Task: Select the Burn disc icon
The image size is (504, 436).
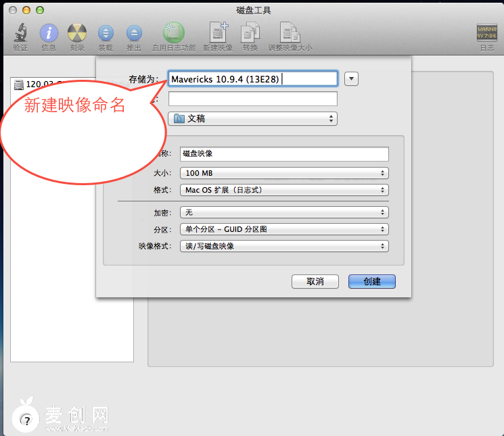Action: [x=77, y=33]
